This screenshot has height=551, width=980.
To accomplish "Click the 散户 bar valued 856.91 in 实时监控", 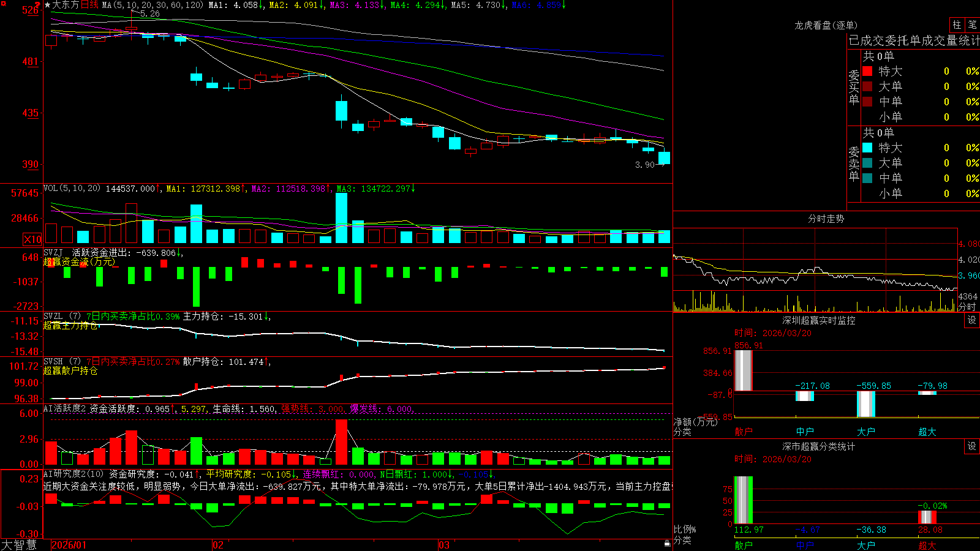I will click(x=743, y=370).
